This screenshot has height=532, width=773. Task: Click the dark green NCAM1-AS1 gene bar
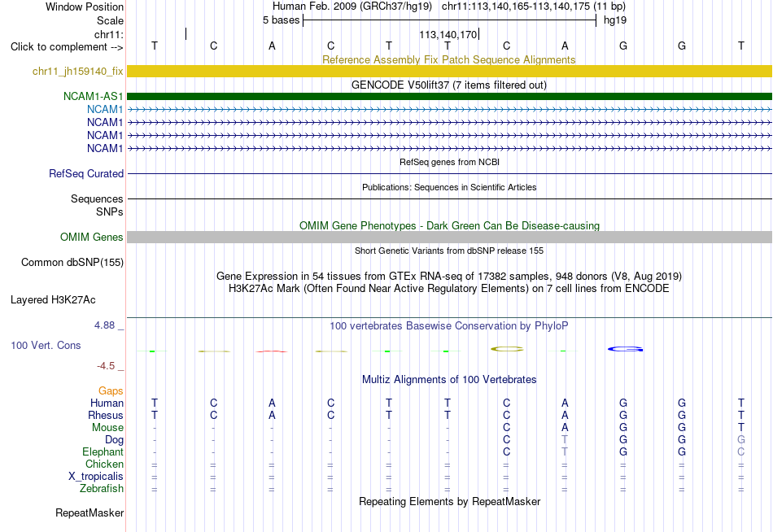tap(449, 96)
